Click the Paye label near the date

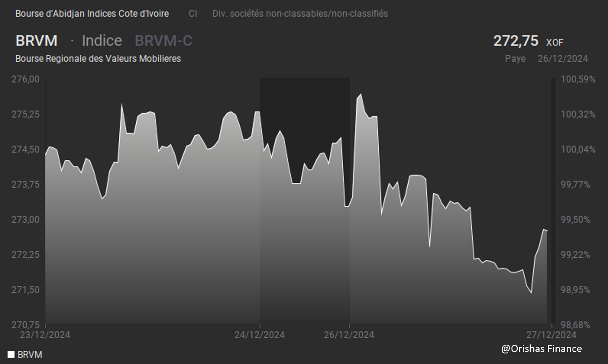point(516,59)
